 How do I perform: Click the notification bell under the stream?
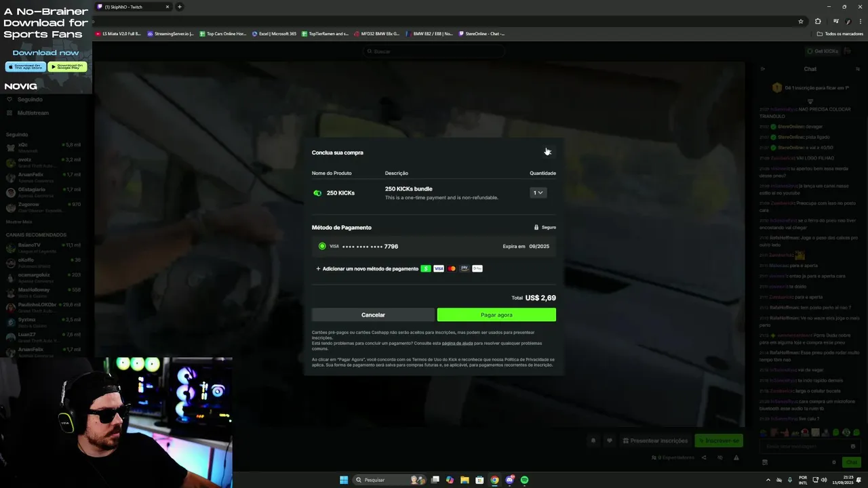point(593,441)
